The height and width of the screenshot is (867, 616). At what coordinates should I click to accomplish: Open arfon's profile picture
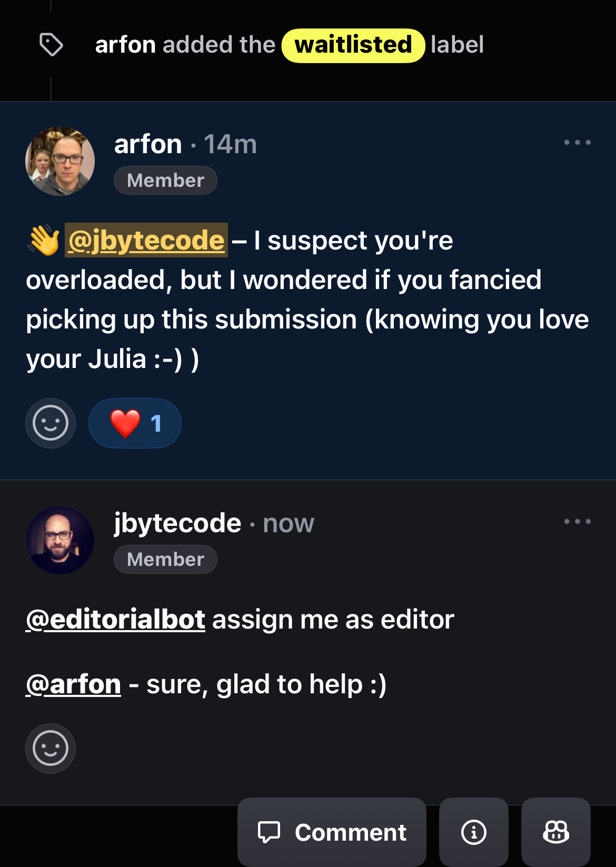coord(60,161)
